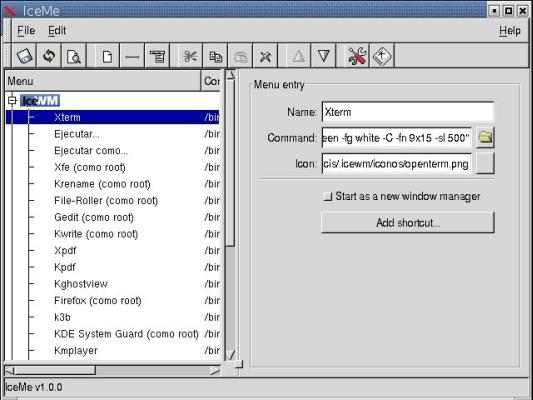Select the Kmplayer entry

click(x=112, y=350)
